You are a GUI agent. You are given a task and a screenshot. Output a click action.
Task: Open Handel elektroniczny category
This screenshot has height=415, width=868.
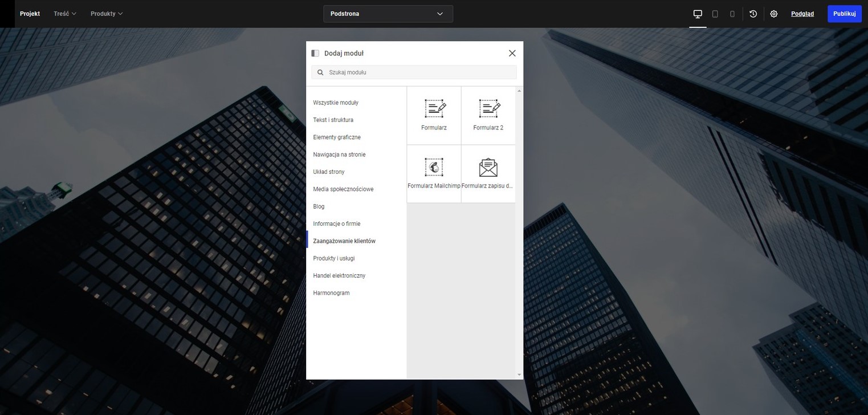pos(339,275)
